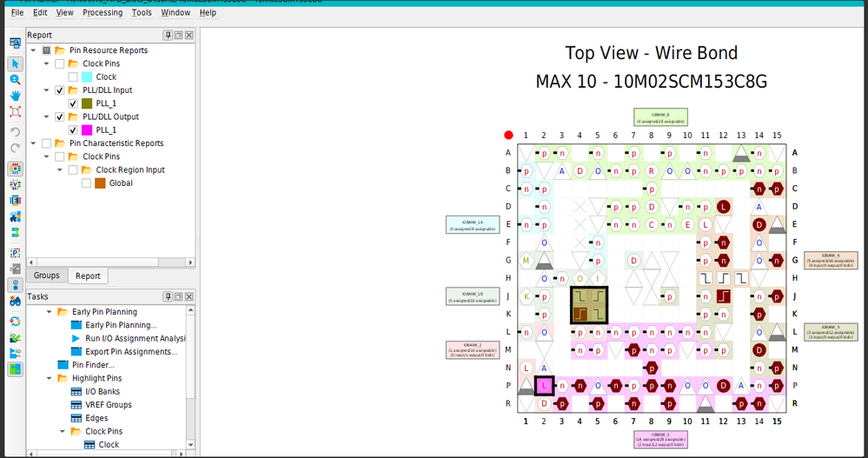This screenshot has width=868, height=458.
Task: Toggle the VREF groups 'V' icon
Action: tap(15, 184)
